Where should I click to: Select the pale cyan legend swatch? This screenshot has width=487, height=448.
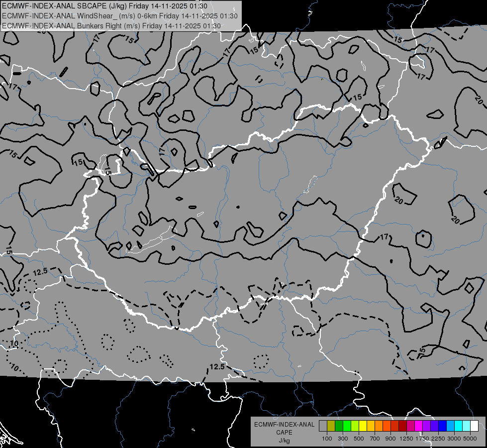[x=467, y=426]
